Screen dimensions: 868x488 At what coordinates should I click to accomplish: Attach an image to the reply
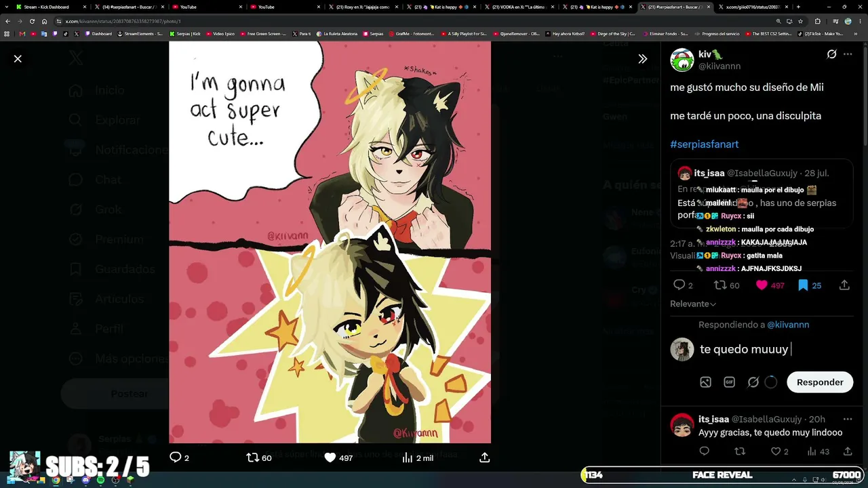(x=705, y=382)
